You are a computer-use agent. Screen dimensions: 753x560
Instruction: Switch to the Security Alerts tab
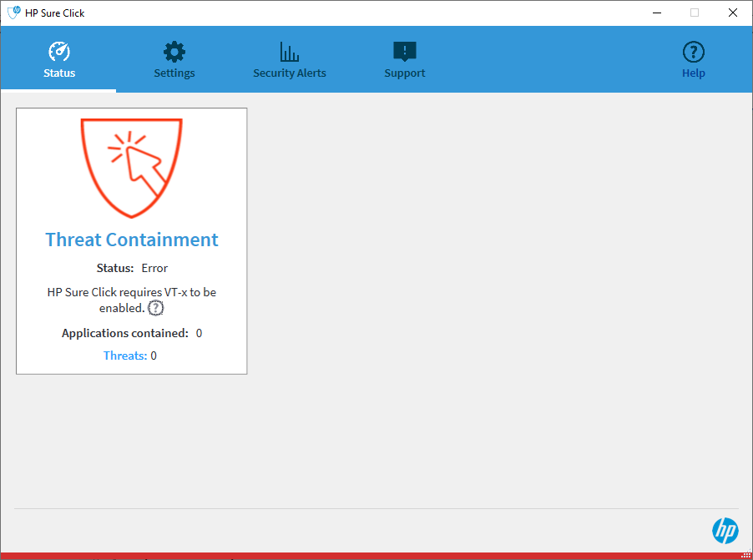(289, 58)
